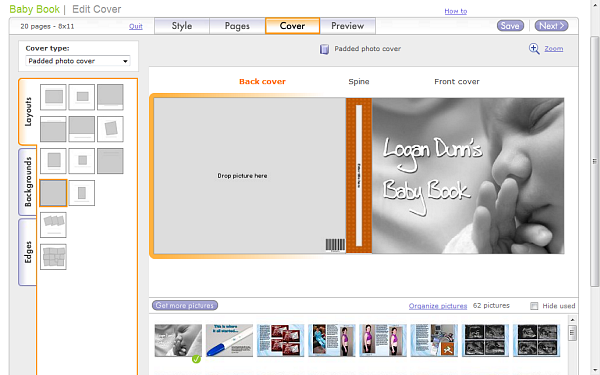
Task: Click the padded photo cover book icon
Action: click(324, 49)
